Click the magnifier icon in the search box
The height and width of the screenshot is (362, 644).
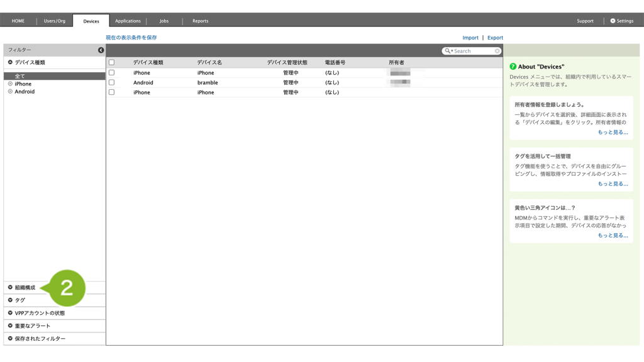click(x=448, y=51)
